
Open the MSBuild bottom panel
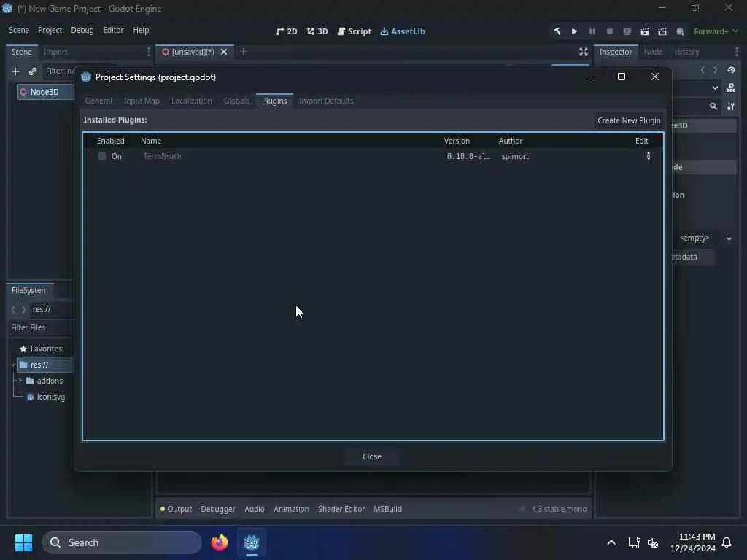coord(388,509)
